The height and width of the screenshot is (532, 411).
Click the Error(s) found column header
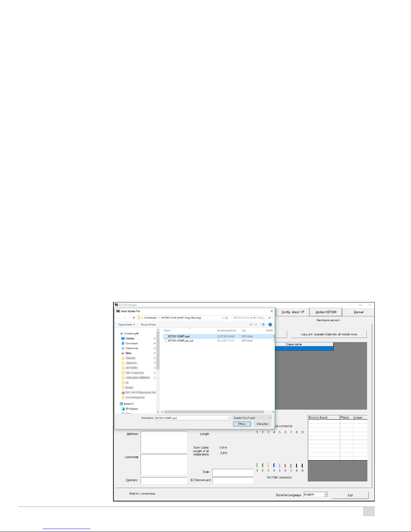pos(324,418)
